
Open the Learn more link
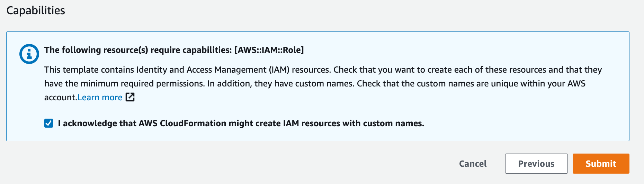100,98
